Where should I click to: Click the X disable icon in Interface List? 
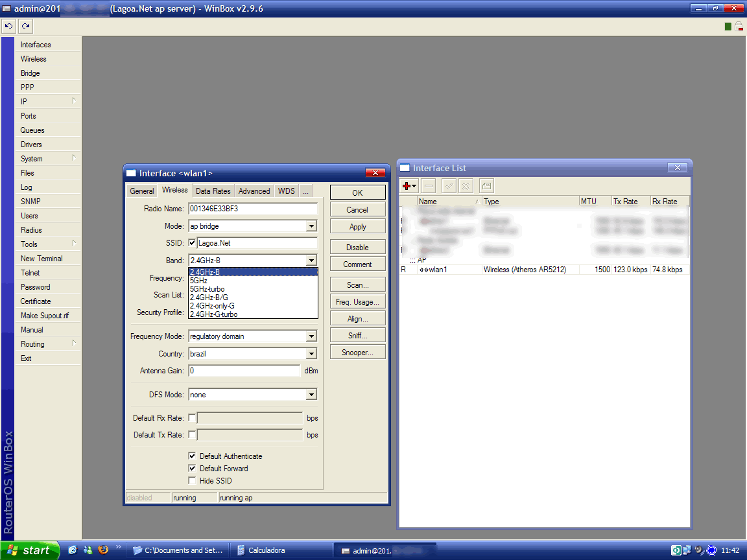(x=466, y=186)
